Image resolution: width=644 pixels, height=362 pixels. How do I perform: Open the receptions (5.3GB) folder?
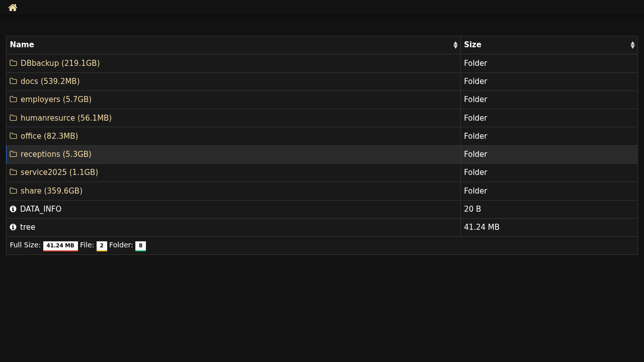click(x=56, y=154)
